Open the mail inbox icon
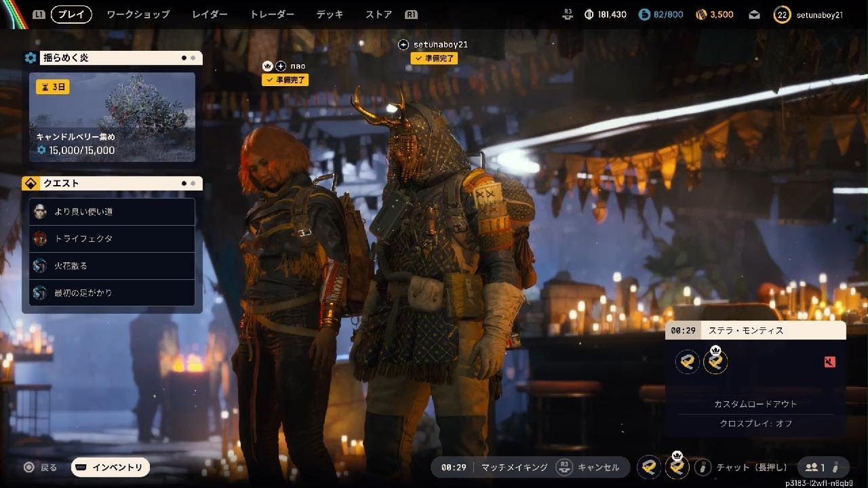This screenshot has height=488, width=868. [755, 14]
